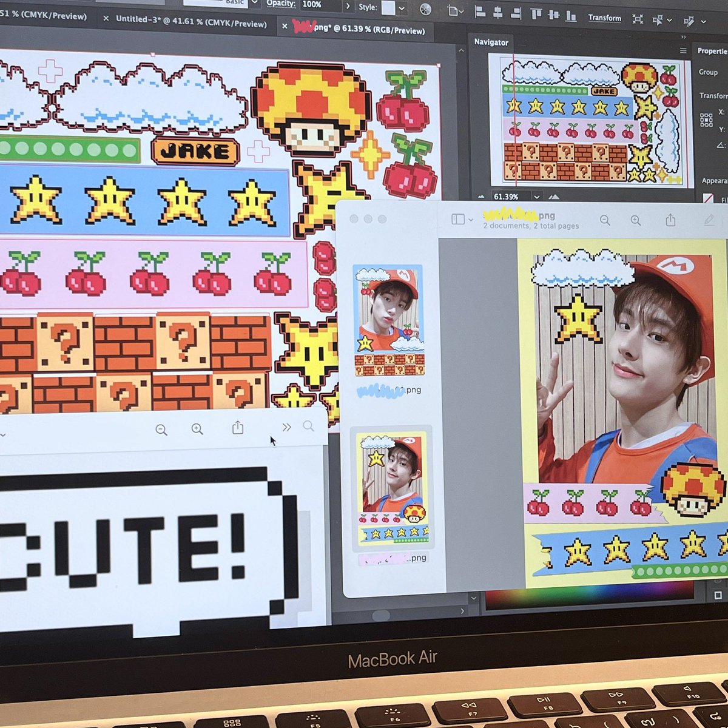Open the edit image dropdown arrow

pyautogui.click(x=703, y=22)
